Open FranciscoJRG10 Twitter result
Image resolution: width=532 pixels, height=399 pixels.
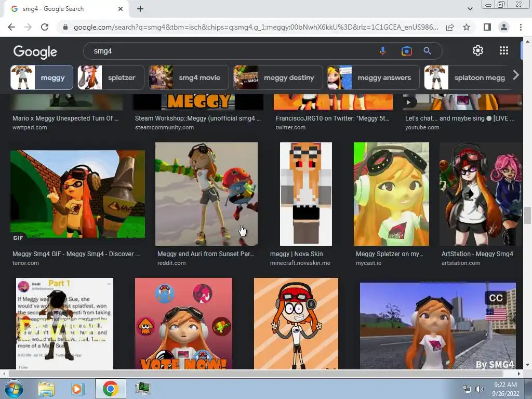(332, 118)
